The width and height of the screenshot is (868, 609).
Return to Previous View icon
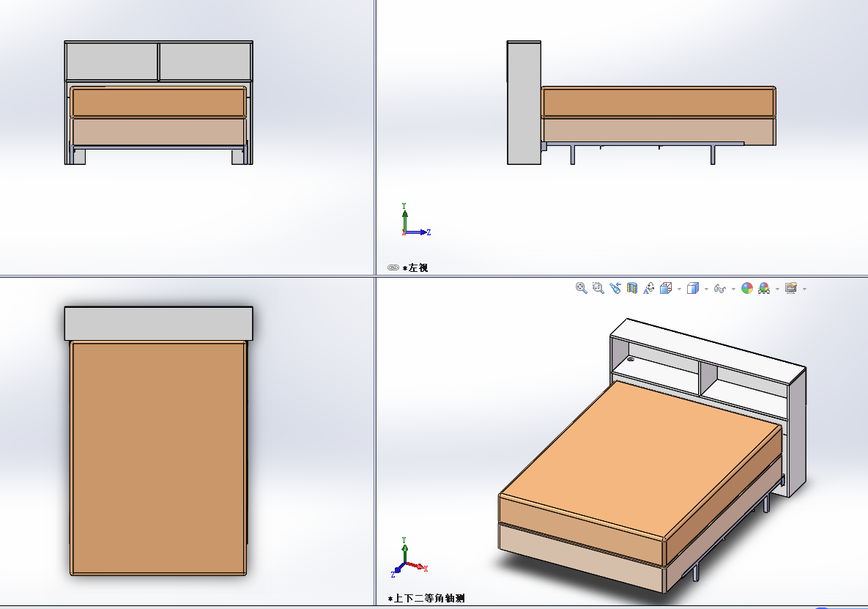(615, 288)
